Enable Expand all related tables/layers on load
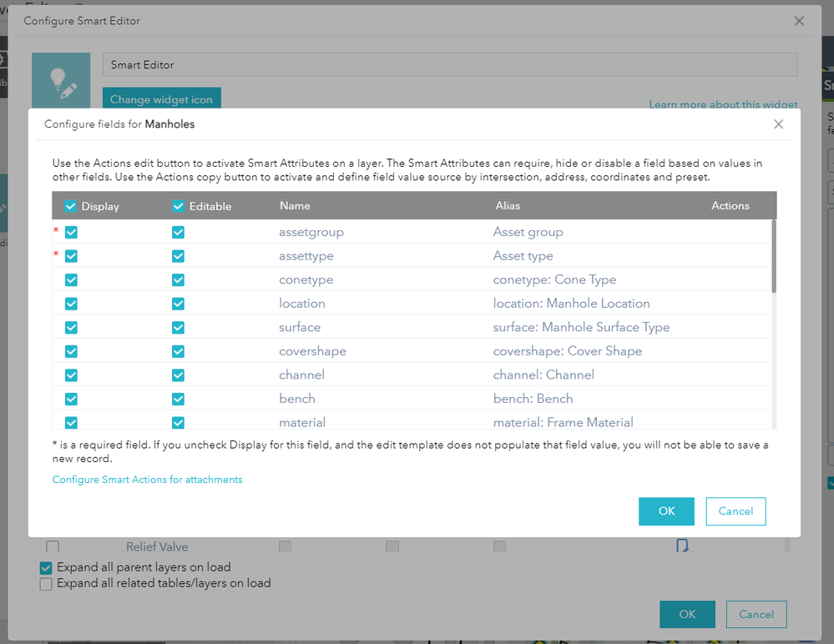 (x=46, y=584)
